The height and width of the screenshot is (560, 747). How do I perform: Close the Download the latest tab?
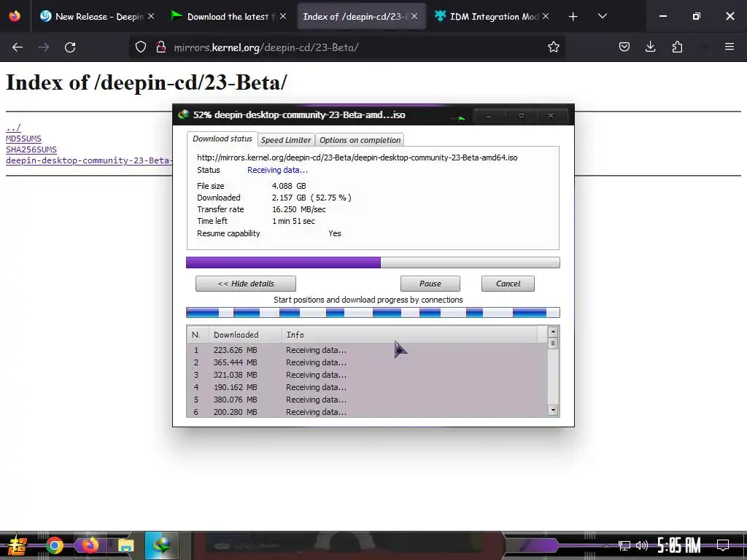[283, 17]
